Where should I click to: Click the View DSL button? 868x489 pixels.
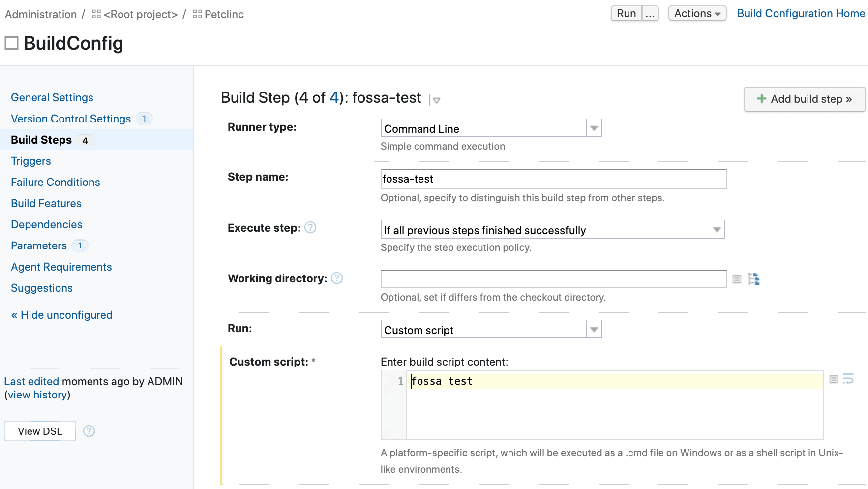[x=40, y=431]
